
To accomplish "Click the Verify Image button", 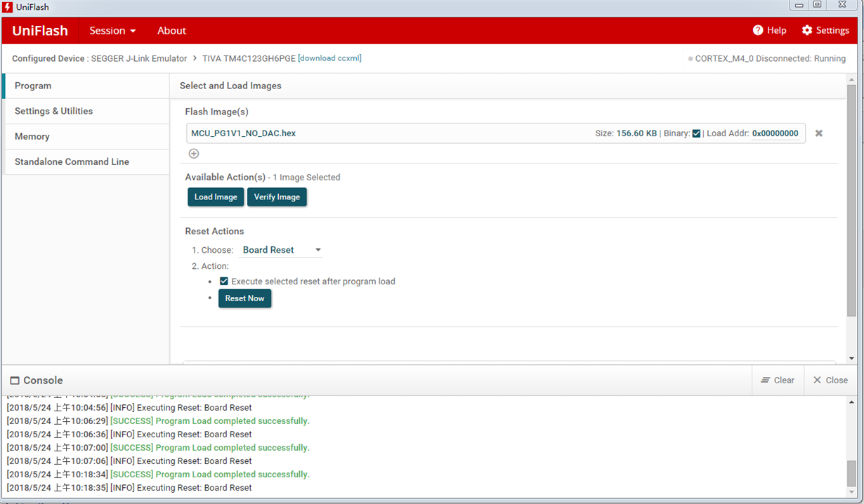I will click(x=277, y=197).
